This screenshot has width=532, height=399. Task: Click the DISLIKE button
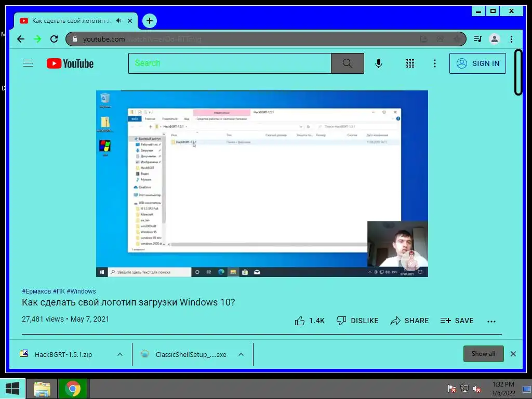tap(357, 321)
